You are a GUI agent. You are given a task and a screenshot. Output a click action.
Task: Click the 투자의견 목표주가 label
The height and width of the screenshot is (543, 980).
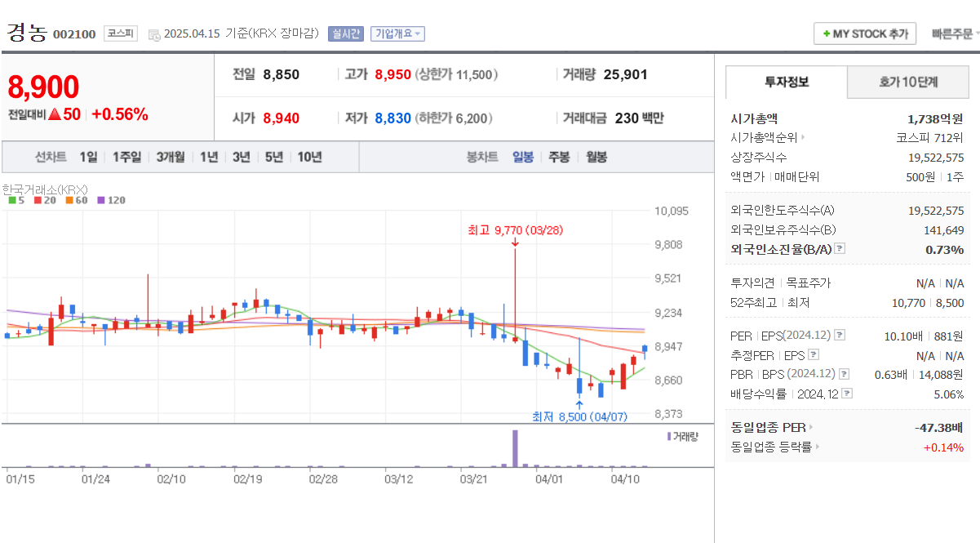pyautogui.click(x=779, y=283)
